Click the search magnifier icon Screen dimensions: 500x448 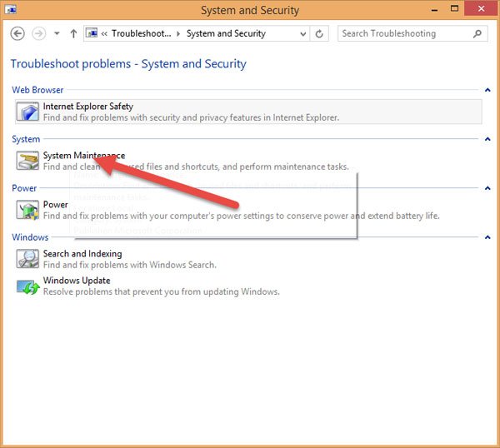pos(477,33)
